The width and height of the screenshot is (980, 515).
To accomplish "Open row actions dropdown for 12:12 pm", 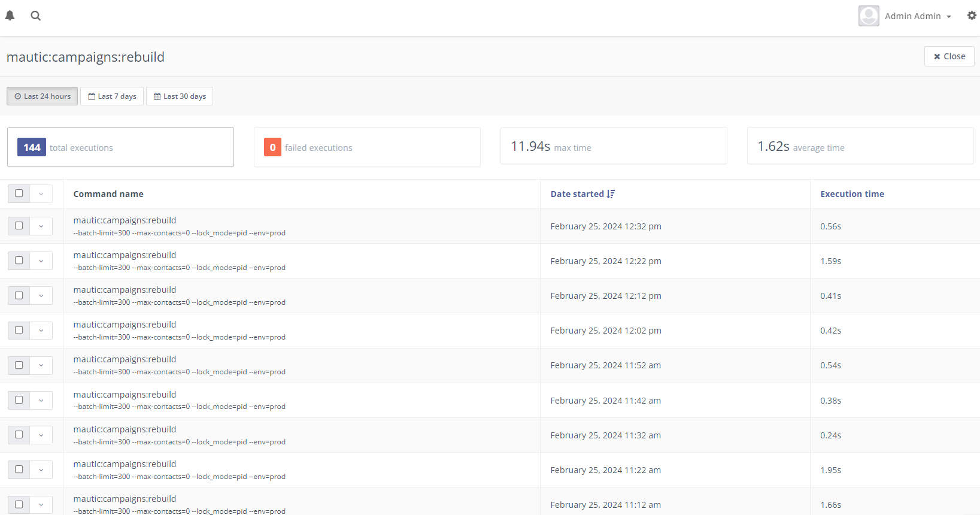I will (41, 296).
